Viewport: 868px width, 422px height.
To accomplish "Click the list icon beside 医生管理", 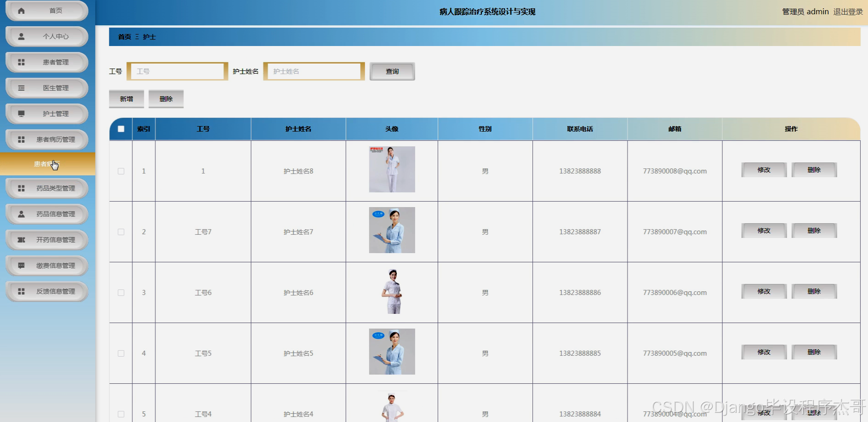I will (21, 88).
